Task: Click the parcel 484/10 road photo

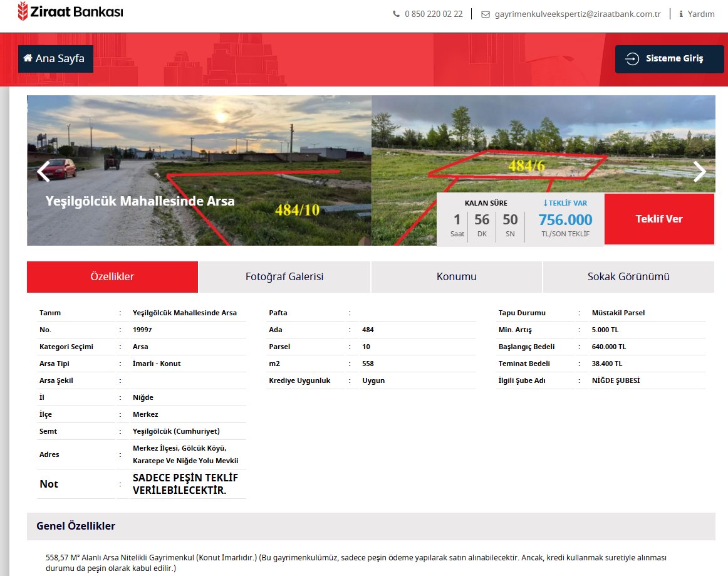Action: click(x=199, y=170)
